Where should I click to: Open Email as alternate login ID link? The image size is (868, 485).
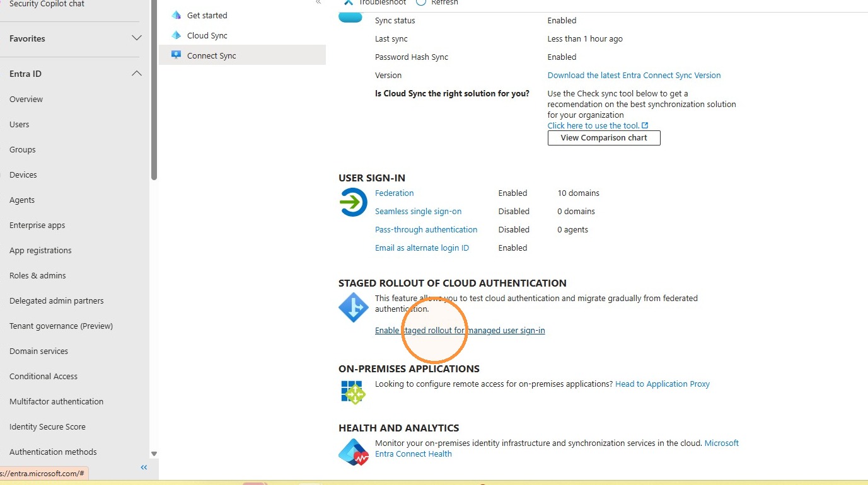pos(422,248)
